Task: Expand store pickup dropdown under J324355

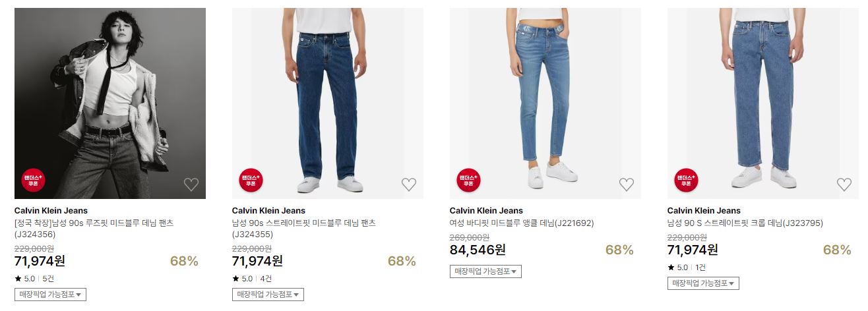Action: [x=268, y=295]
